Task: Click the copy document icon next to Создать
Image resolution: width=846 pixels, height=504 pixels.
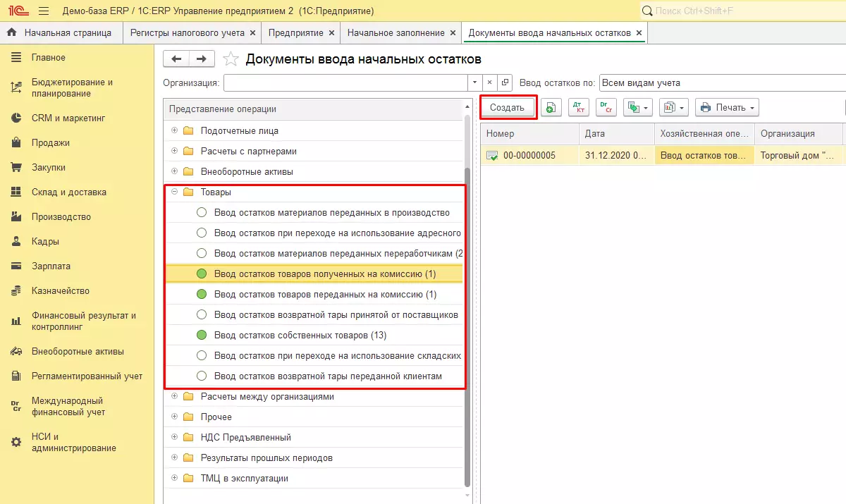Action: coord(551,108)
